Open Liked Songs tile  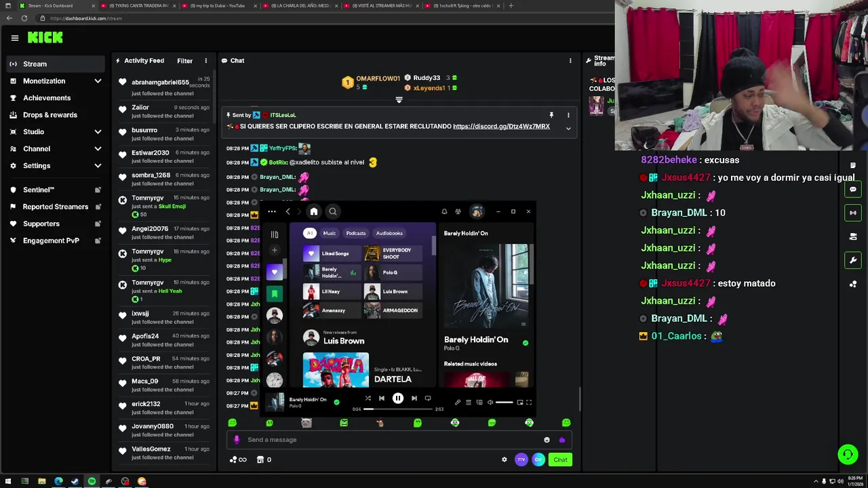[x=332, y=253]
